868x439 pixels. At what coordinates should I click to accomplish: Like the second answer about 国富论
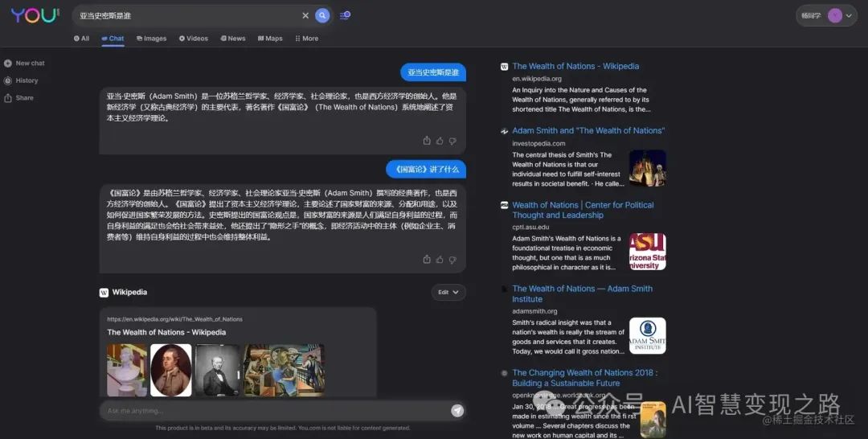pos(440,259)
